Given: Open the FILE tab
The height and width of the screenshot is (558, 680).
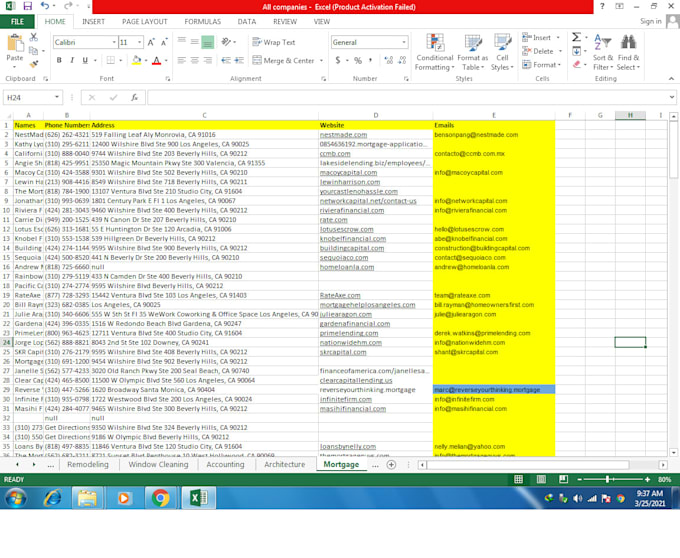Looking at the screenshot, I should (17, 22).
